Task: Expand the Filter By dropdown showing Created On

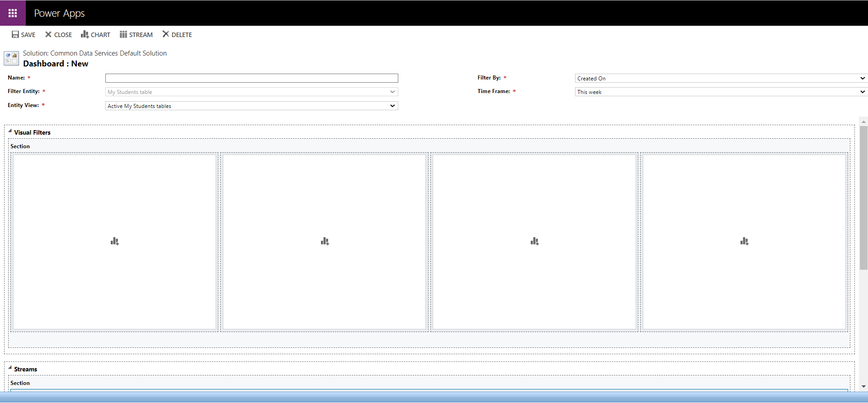Action: click(721, 79)
